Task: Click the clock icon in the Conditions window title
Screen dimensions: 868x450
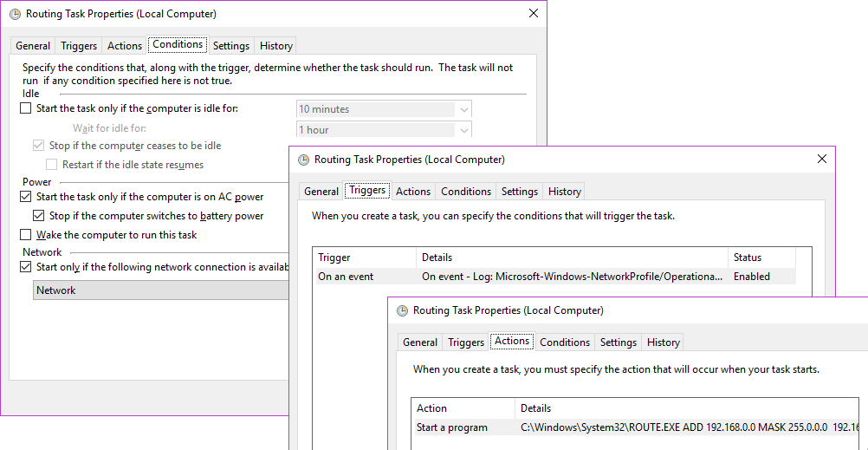Action: point(14,14)
